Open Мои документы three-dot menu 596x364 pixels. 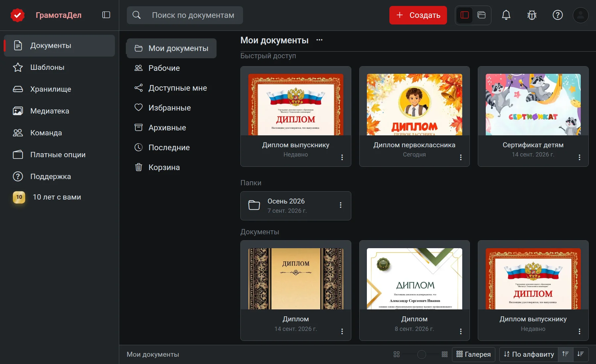(x=319, y=40)
